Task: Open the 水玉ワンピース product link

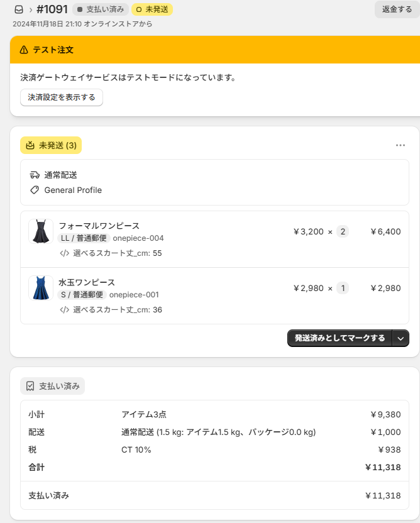Action: point(87,282)
